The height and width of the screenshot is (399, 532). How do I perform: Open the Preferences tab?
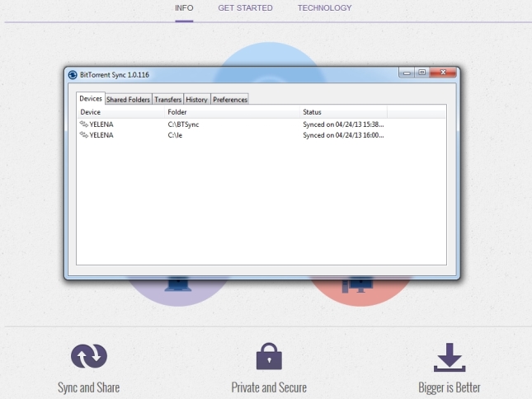[230, 99]
